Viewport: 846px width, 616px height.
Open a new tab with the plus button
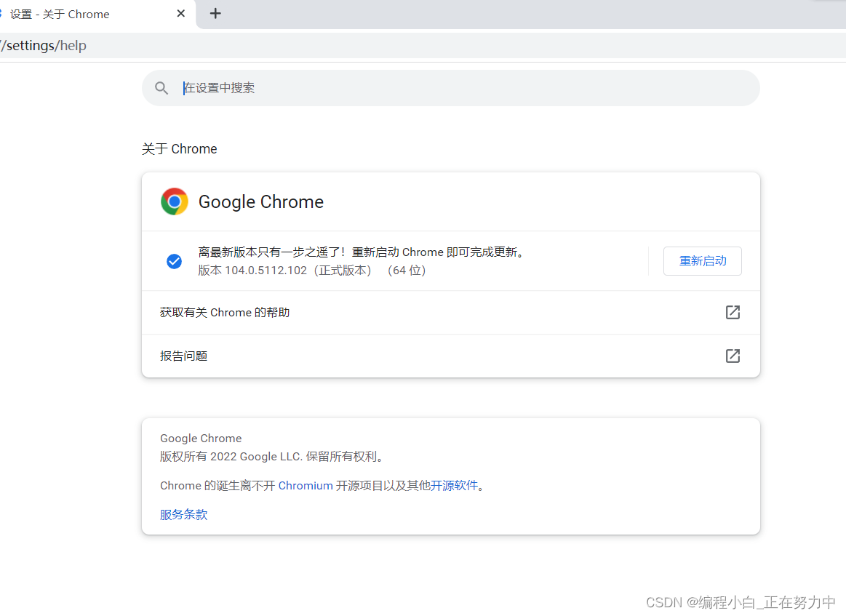coord(215,14)
